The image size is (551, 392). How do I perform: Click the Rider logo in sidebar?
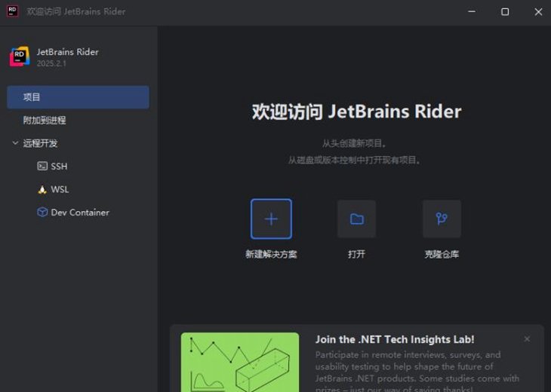20,56
